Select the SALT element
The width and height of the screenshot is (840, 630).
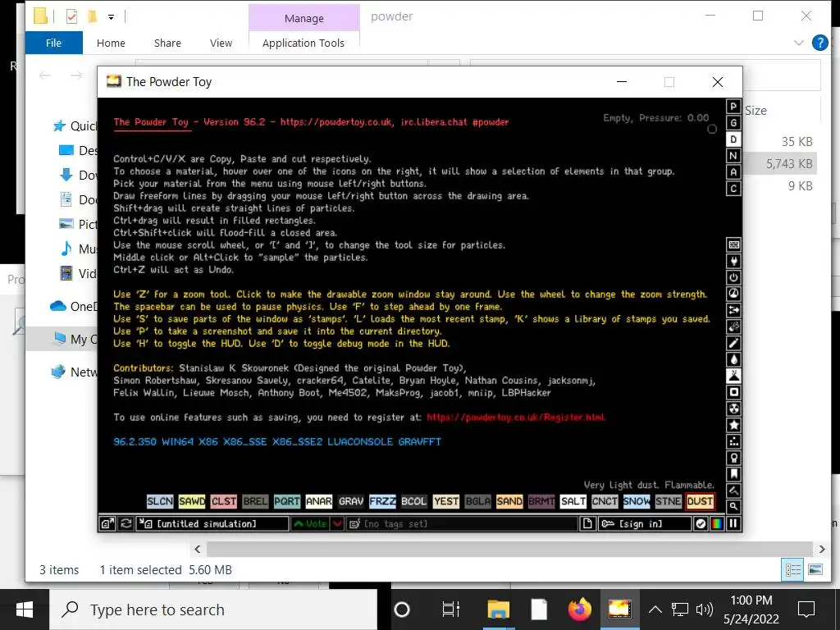pos(573,501)
